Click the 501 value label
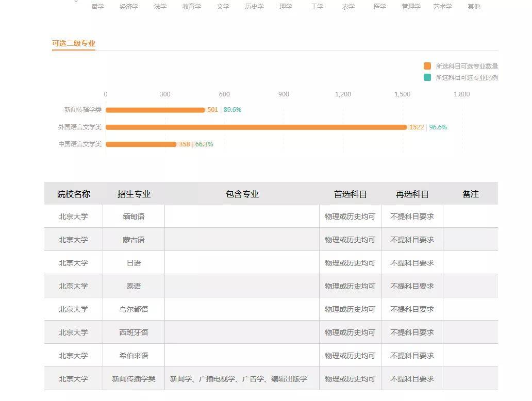This screenshot has width=532, height=401. click(x=213, y=110)
